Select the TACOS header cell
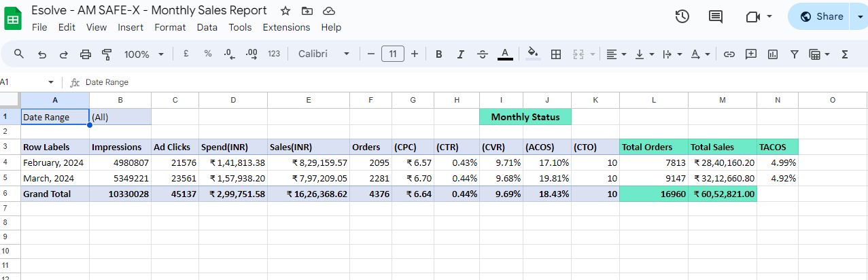The image size is (868, 280). click(x=778, y=147)
